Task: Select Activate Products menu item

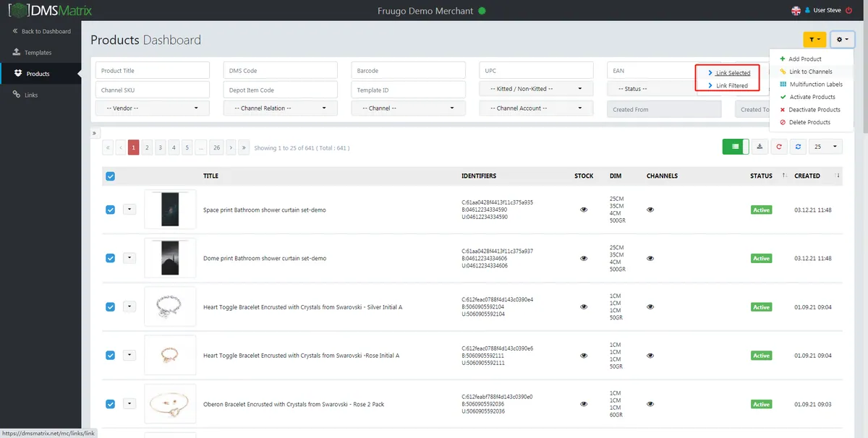Action: (x=807, y=97)
